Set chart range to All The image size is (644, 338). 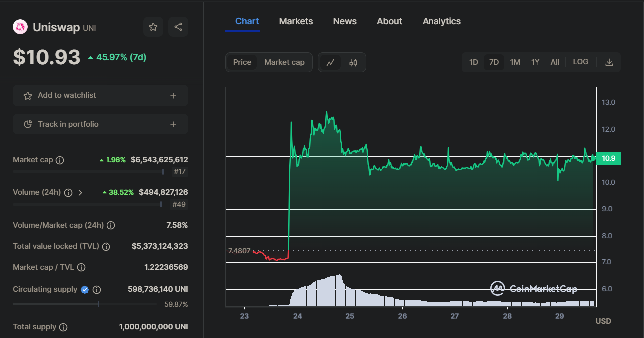tap(555, 62)
